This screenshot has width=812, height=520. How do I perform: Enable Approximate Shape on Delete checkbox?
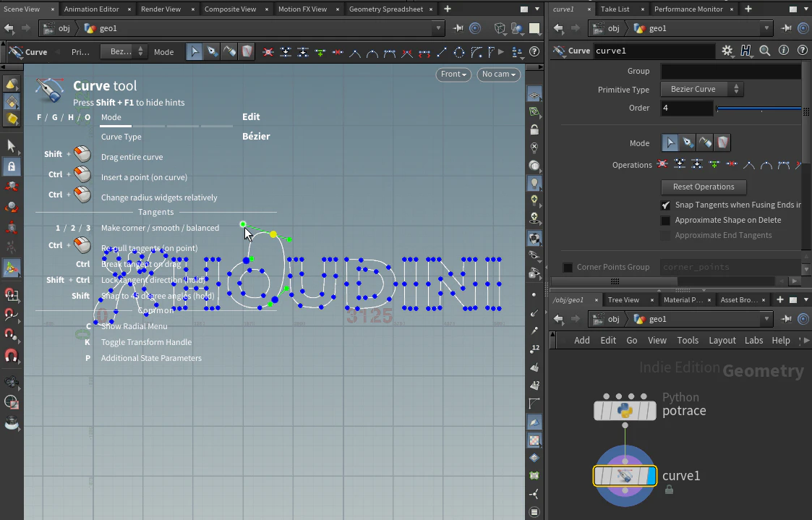tap(665, 220)
